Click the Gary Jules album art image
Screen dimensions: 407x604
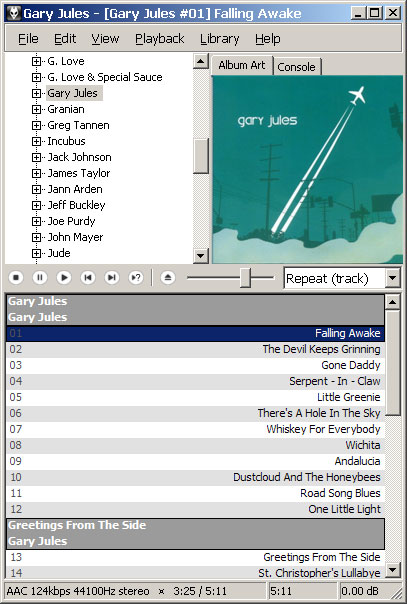pos(307,169)
